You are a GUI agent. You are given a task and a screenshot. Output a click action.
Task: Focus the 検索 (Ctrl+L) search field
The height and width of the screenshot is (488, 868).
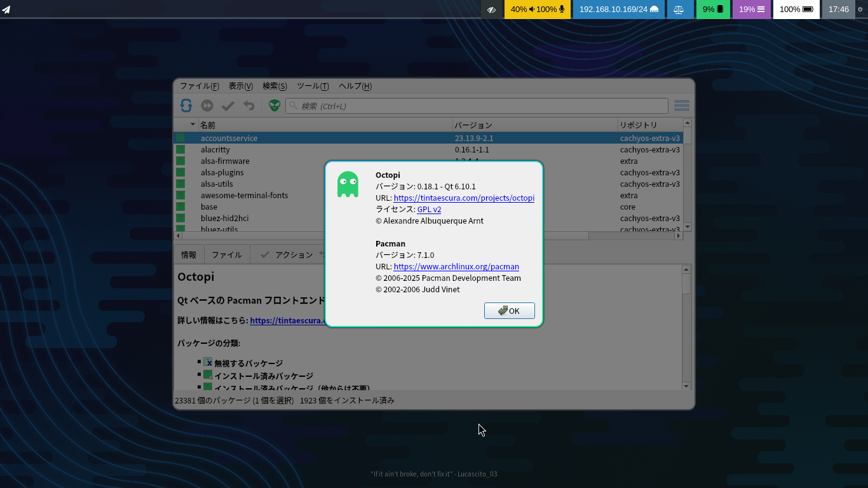click(x=477, y=106)
